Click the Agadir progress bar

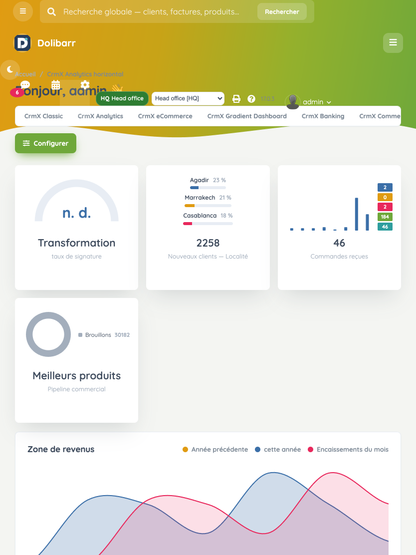click(208, 188)
